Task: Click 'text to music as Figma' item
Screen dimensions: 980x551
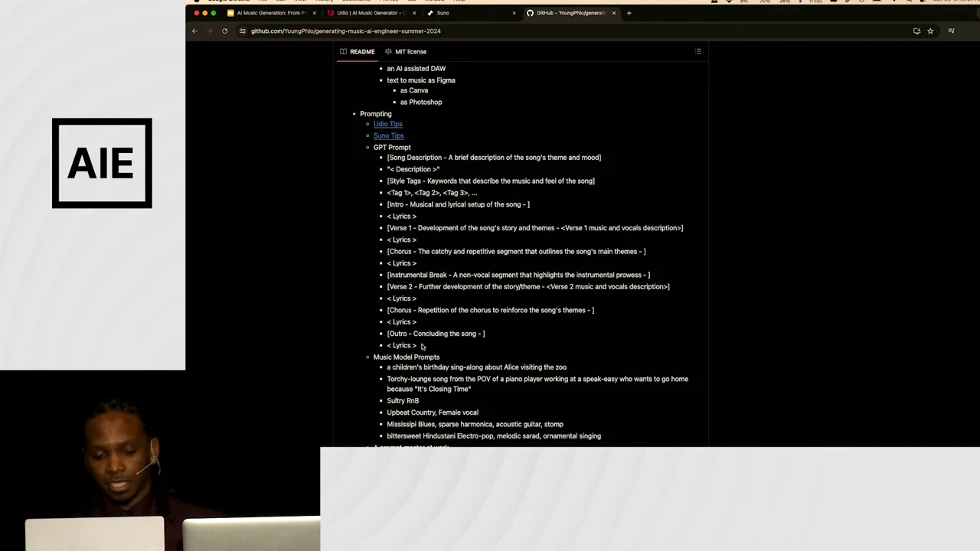Action: (x=420, y=80)
